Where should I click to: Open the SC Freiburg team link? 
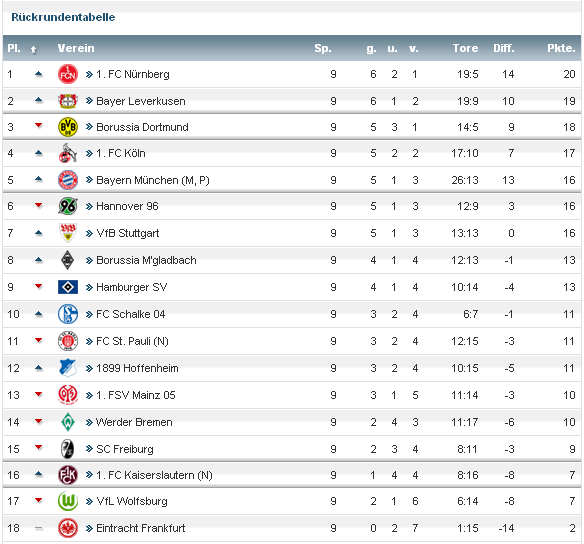click(125, 449)
